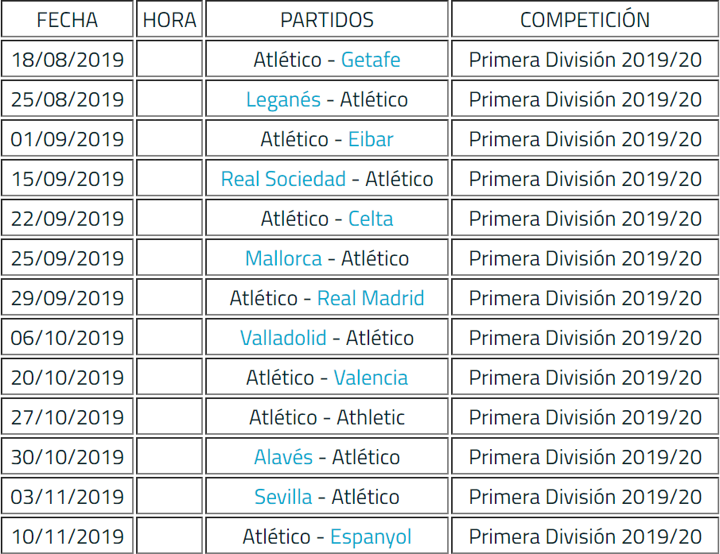Select the 29/09/2019 date cell

point(67,298)
